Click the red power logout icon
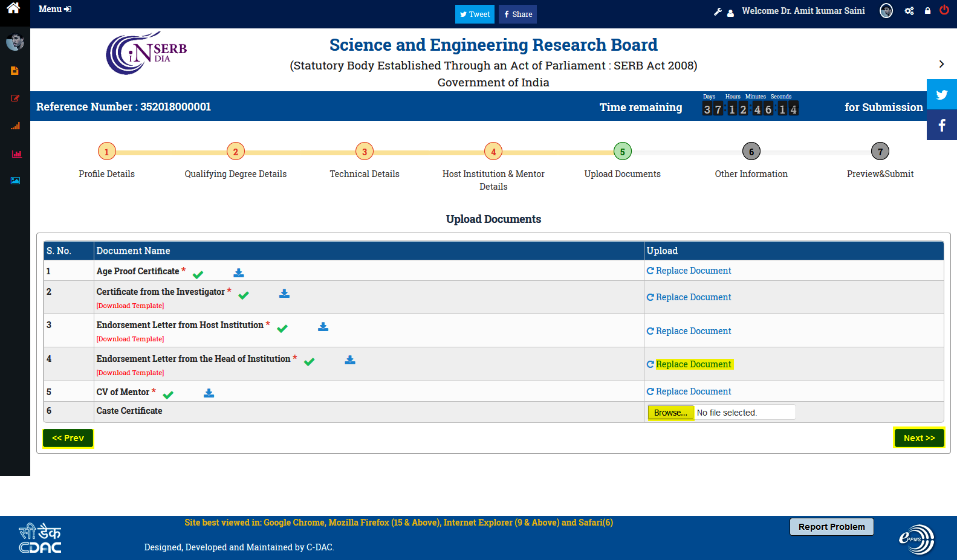Viewport: 957px width, 560px height. pos(944,10)
